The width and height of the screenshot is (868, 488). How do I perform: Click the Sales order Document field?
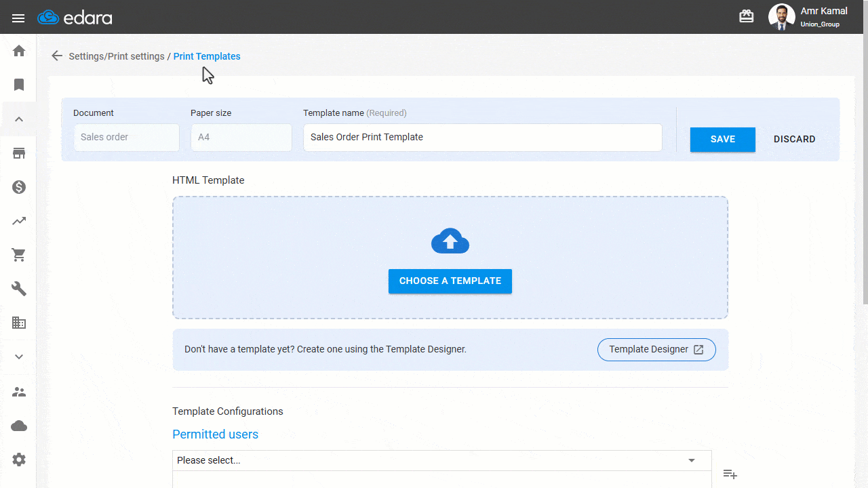coord(126,137)
